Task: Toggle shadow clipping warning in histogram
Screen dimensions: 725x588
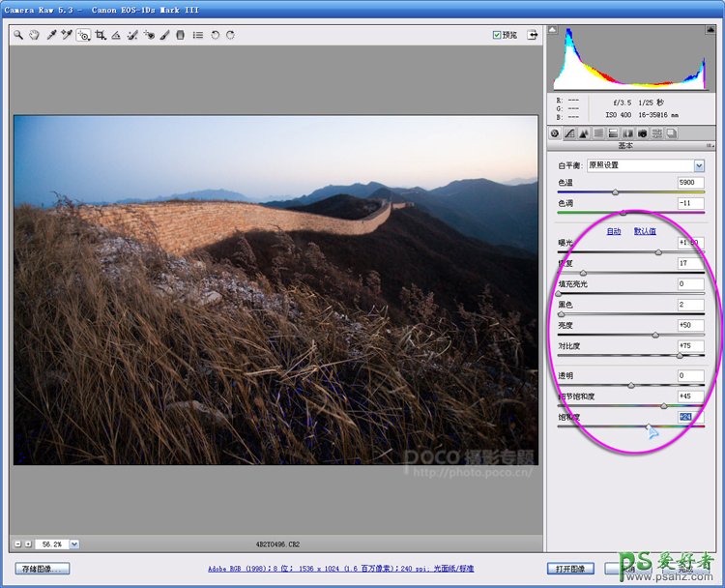Action: [554, 30]
